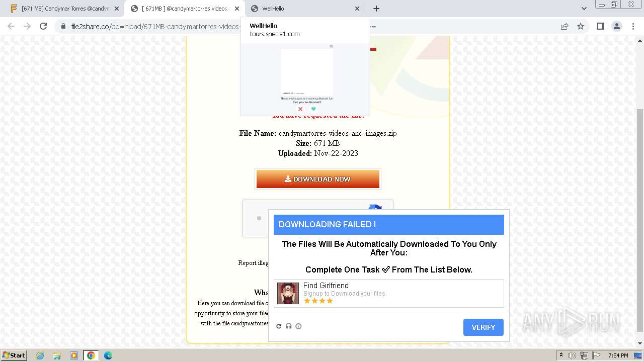Image resolution: width=644 pixels, height=362 pixels.
Task: Show hidden tray icons arrow
Action: pos(561,355)
